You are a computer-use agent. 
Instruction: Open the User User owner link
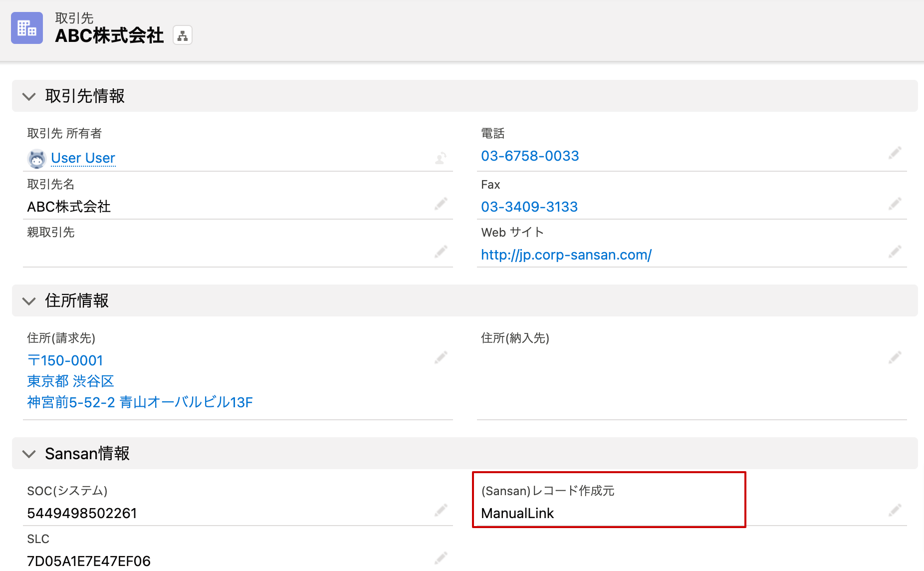(x=83, y=158)
